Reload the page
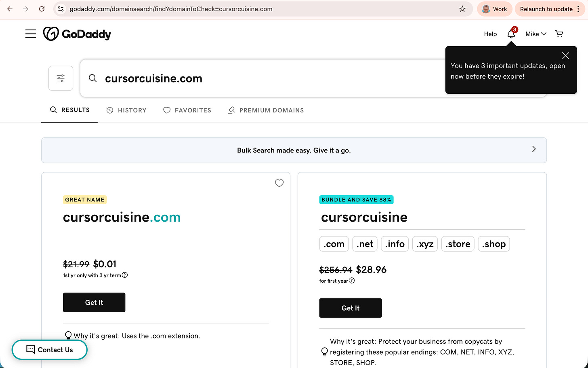The image size is (588, 368). tap(42, 9)
